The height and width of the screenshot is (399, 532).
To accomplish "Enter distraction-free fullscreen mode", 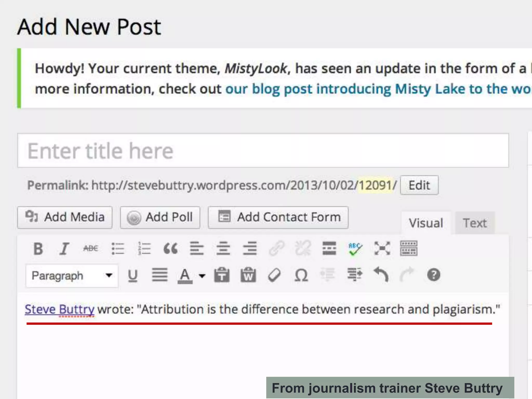I will (382, 249).
